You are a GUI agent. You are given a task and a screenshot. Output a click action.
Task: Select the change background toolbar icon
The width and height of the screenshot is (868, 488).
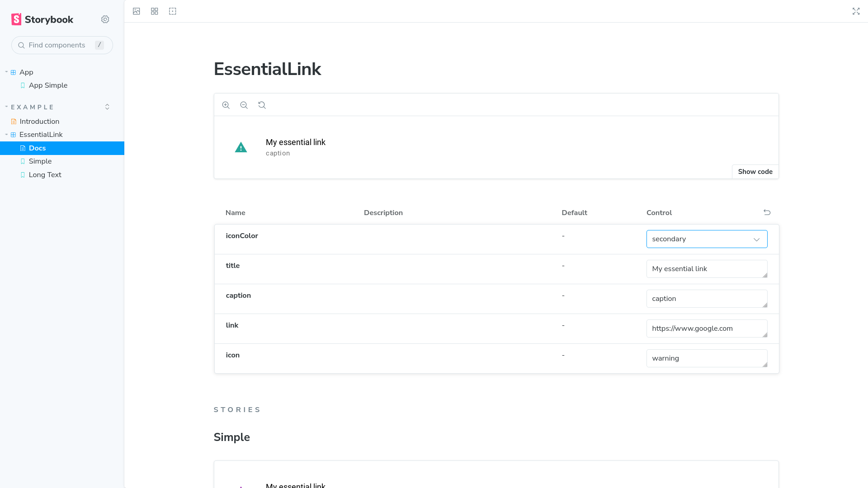point(137,11)
